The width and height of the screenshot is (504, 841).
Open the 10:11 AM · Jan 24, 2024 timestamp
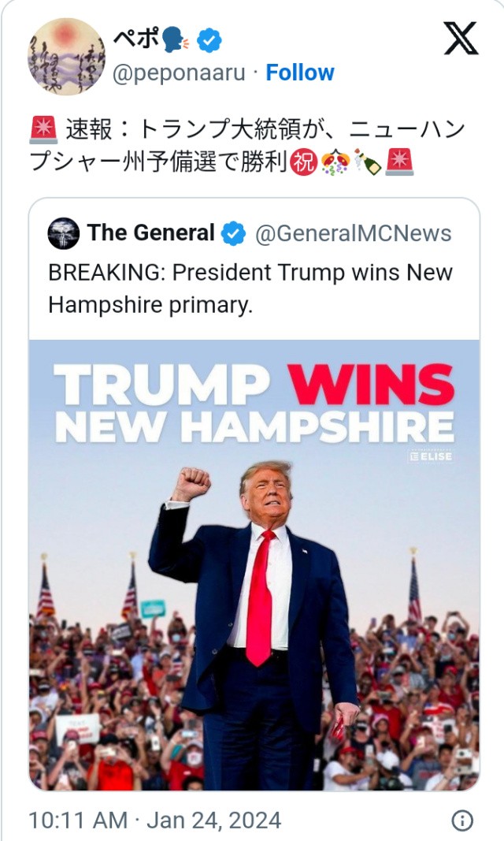pos(154,821)
